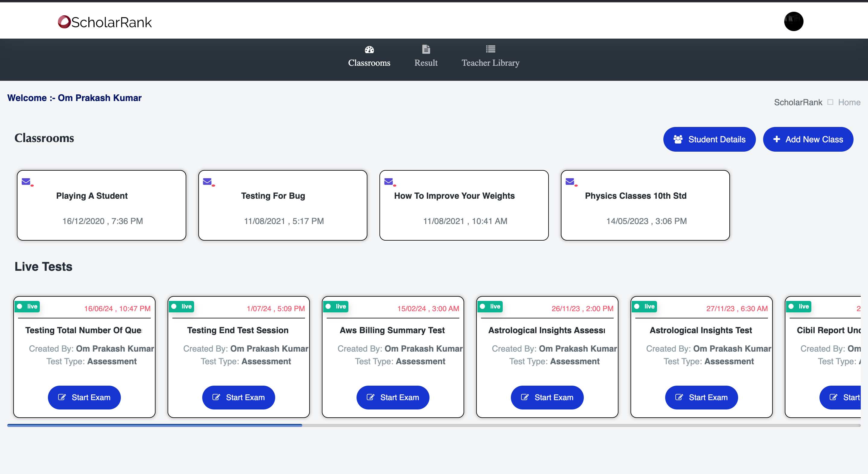Click the Classrooms dashboard icon
Viewport: 868px width, 474px height.
tap(369, 49)
